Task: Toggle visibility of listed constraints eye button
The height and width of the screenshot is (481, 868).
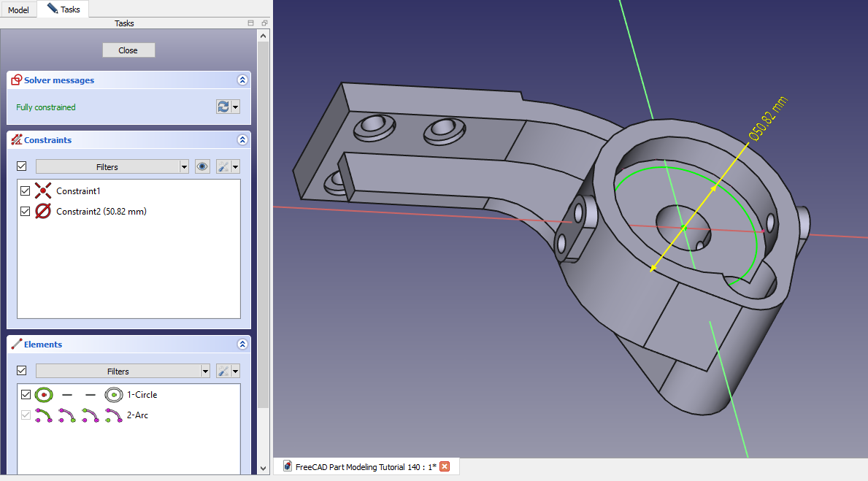Action: click(x=202, y=166)
